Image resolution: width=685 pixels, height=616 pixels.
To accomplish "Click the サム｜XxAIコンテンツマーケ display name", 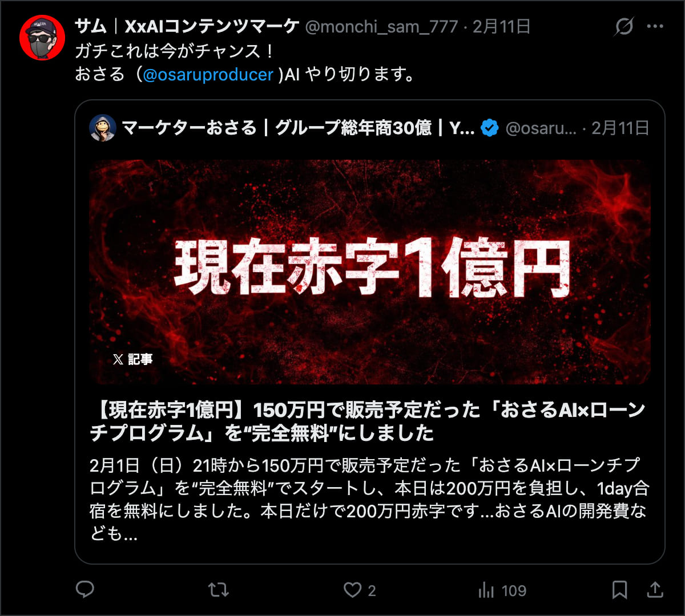I will [x=187, y=26].
